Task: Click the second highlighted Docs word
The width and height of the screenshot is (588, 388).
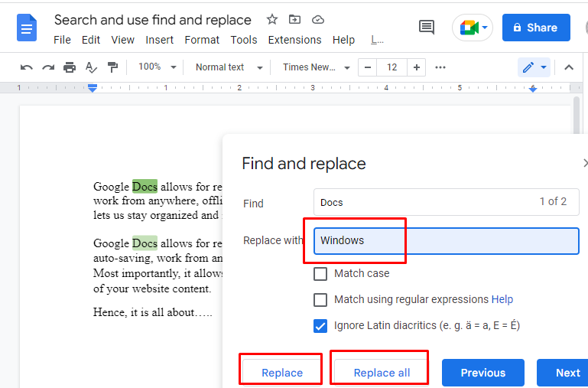Action: coord(145,243)
